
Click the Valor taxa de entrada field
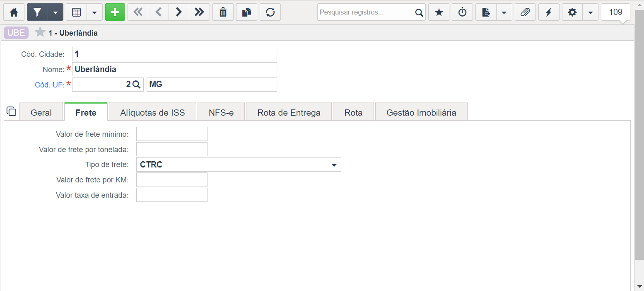tap(172, 195)
